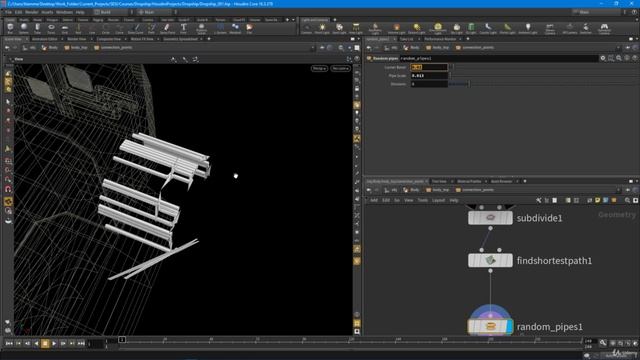This screenshot has height=360, width=640.
Task: Click the obj breadcrumb in network editor path
Action: coord(391,190)
